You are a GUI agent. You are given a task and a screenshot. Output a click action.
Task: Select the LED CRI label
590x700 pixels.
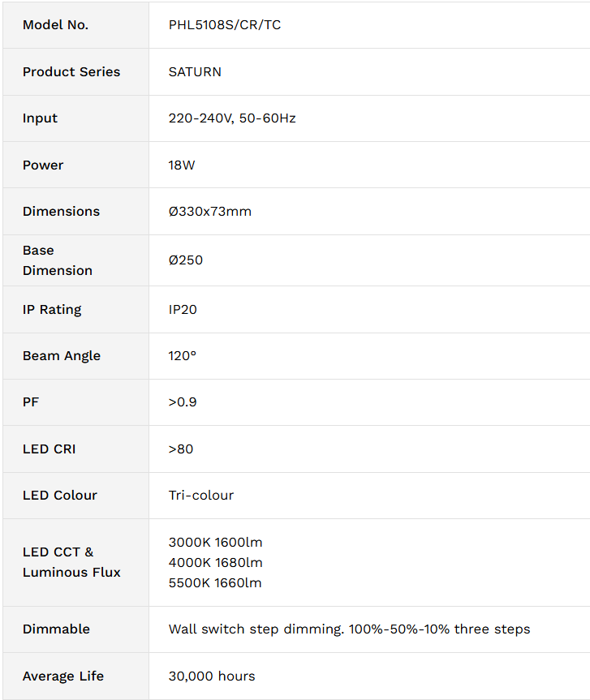[50, 449]
